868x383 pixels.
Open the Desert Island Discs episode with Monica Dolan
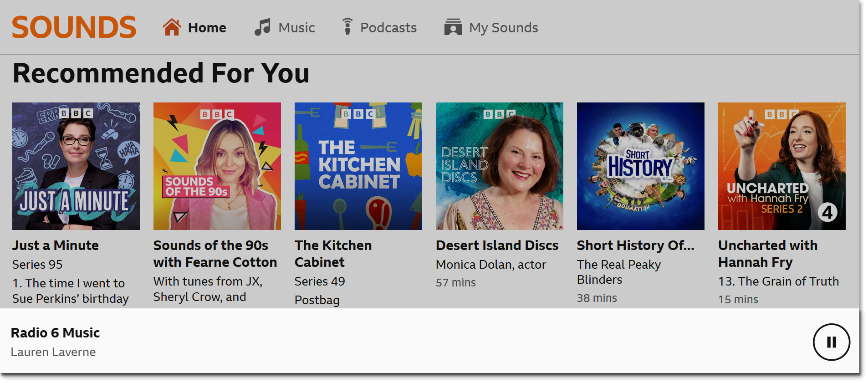click(x=491, y=265)
